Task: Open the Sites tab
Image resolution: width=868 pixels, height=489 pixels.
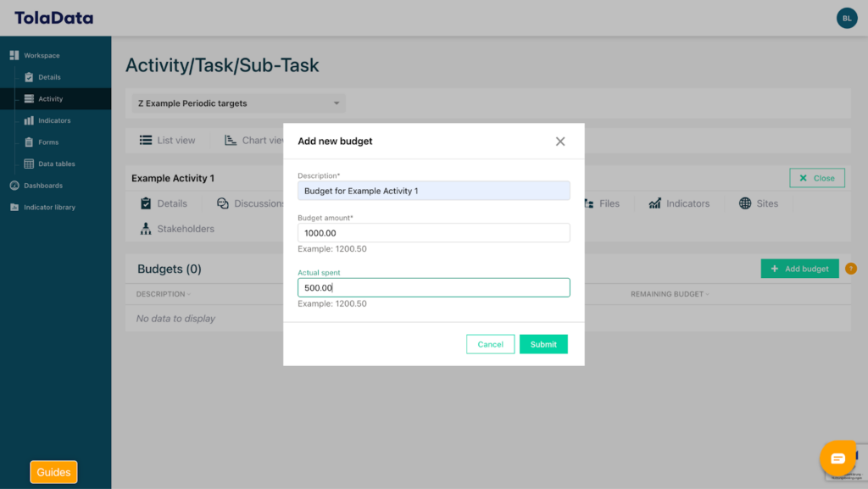Action: pos(758,203)
